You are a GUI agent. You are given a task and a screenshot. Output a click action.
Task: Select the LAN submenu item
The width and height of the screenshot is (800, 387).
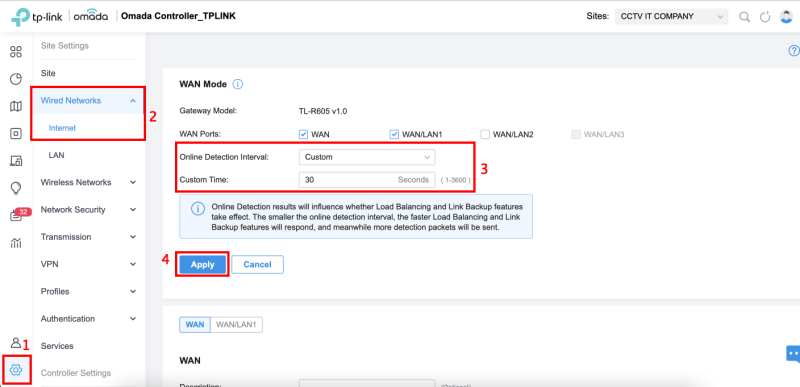click(x=56, y=155)
